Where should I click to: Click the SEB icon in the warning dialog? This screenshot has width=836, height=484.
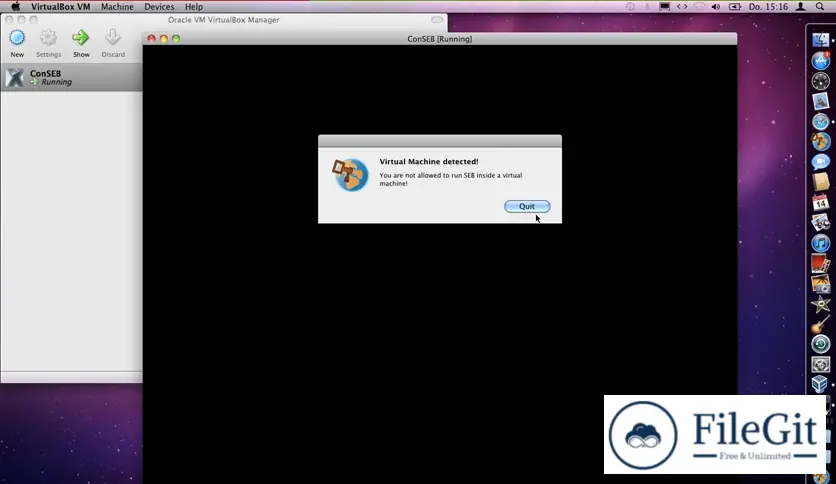[x=350, y=174]
